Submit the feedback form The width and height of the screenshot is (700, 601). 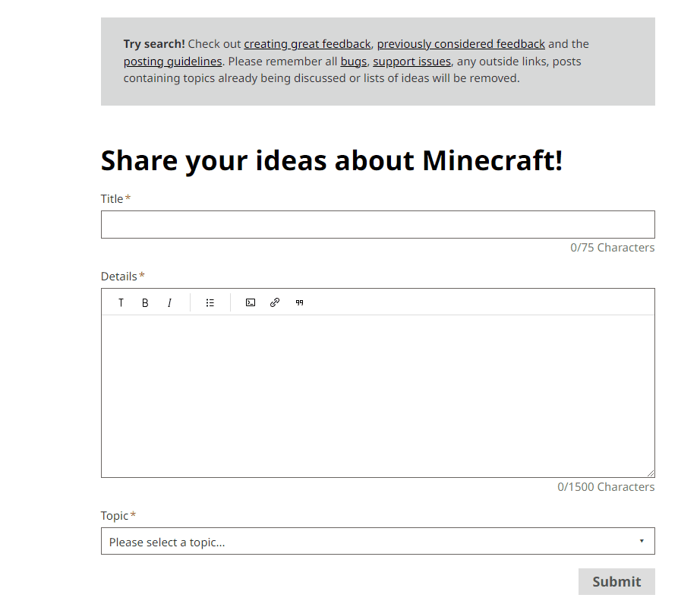[616, 581]
